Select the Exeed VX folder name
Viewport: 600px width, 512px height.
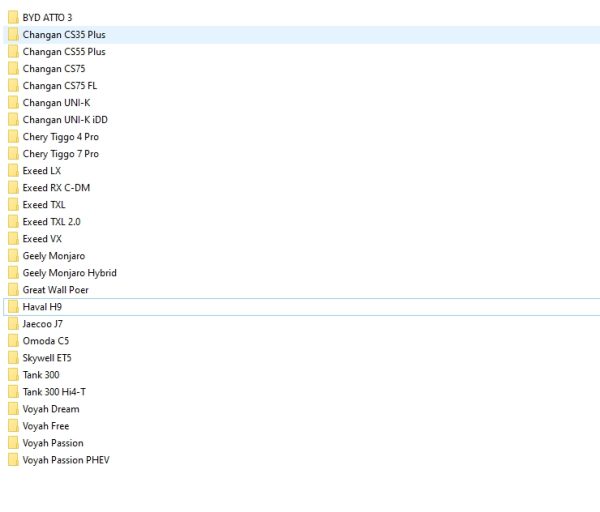(42, 239)
